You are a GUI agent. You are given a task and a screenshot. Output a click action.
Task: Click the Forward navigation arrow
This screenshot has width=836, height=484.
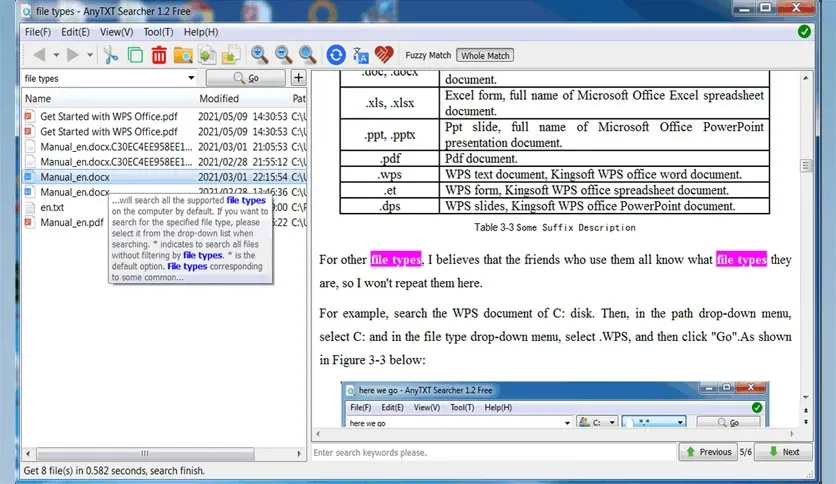point(73,55)
